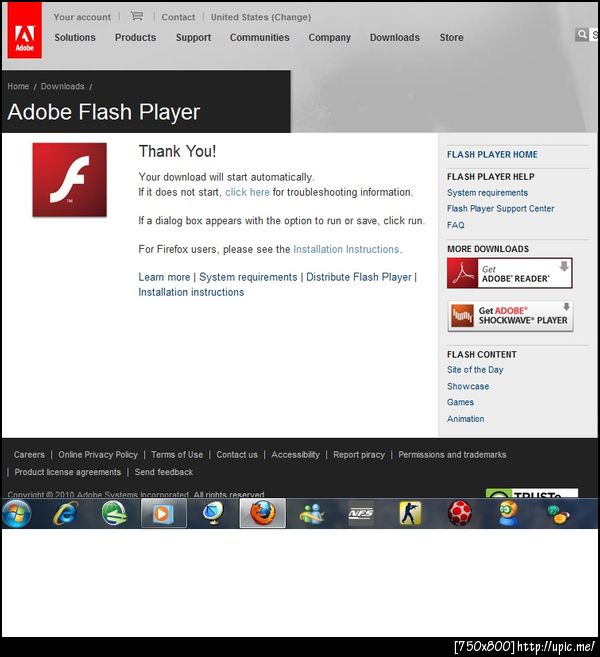Open the media player taskbar icon
600x657 pixels.
(x=164, y=513)
